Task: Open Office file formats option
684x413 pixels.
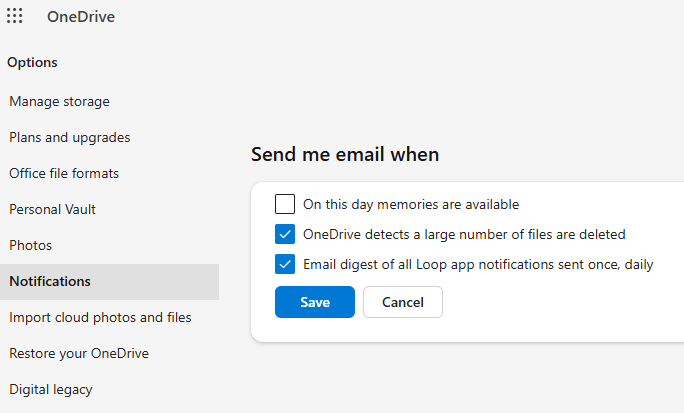Action: tap(64, 173)
